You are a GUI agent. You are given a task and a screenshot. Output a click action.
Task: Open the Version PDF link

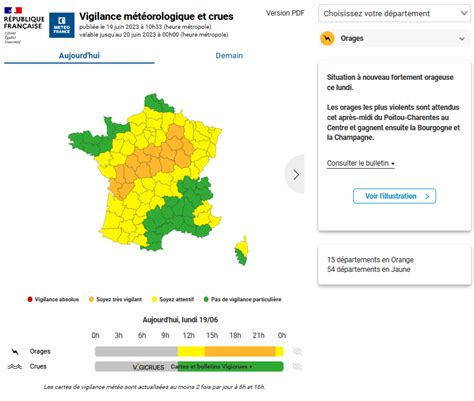[x=285, y=13]
